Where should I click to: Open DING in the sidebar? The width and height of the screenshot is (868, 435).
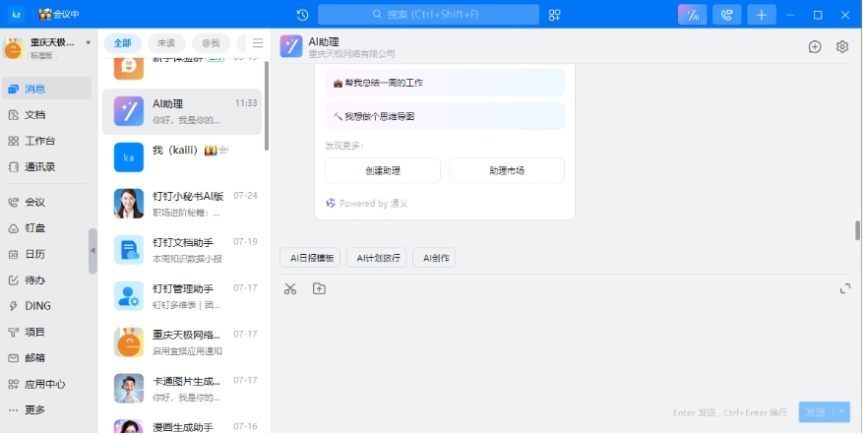[46, 306]
